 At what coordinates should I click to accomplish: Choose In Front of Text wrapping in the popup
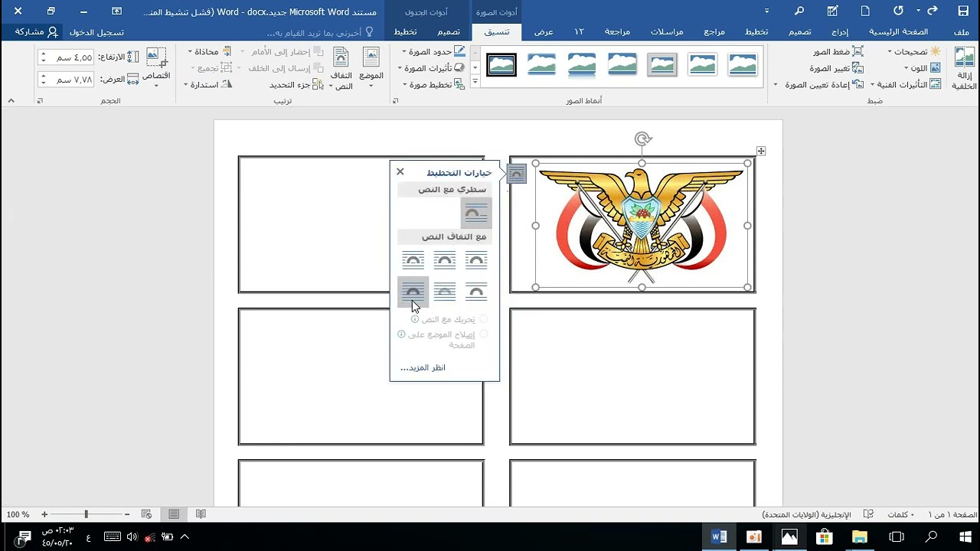pyautogui.click(x=413, y=292)
